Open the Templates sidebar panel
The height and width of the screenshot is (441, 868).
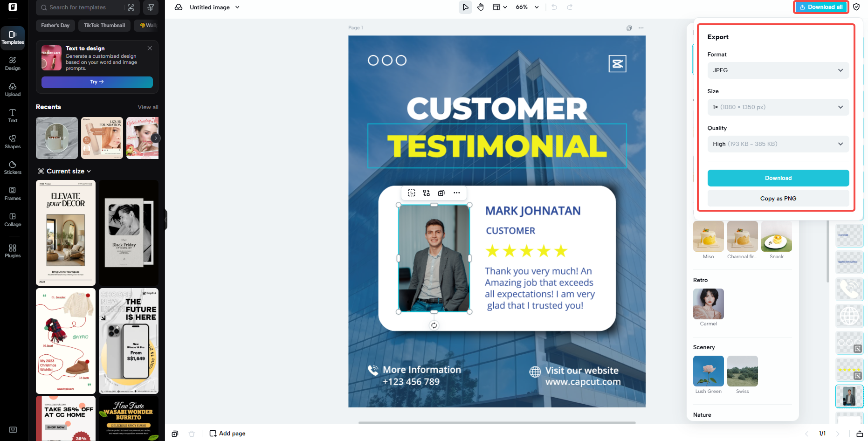click(13, 38)
